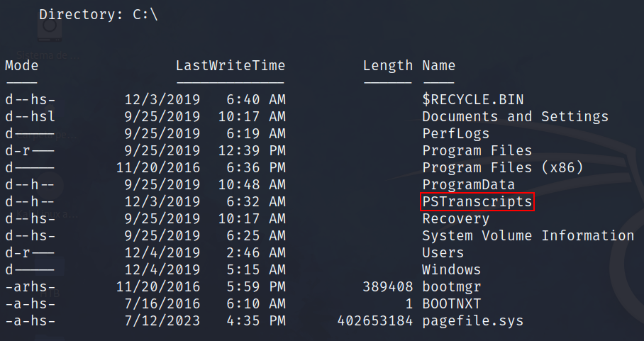Click the "System Volume Information" entry
Viewport: 644px width, 341px height.
[528, 235]
